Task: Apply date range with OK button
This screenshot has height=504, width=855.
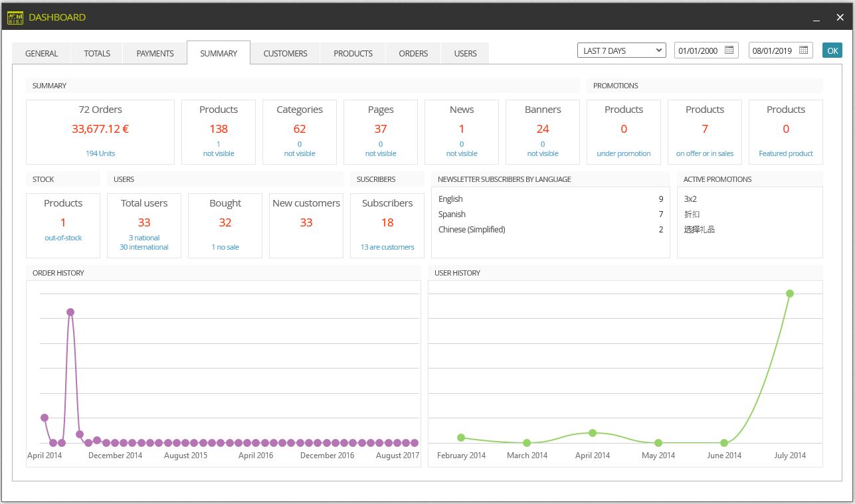Action: pyautogui.click(x=832, y=50)
